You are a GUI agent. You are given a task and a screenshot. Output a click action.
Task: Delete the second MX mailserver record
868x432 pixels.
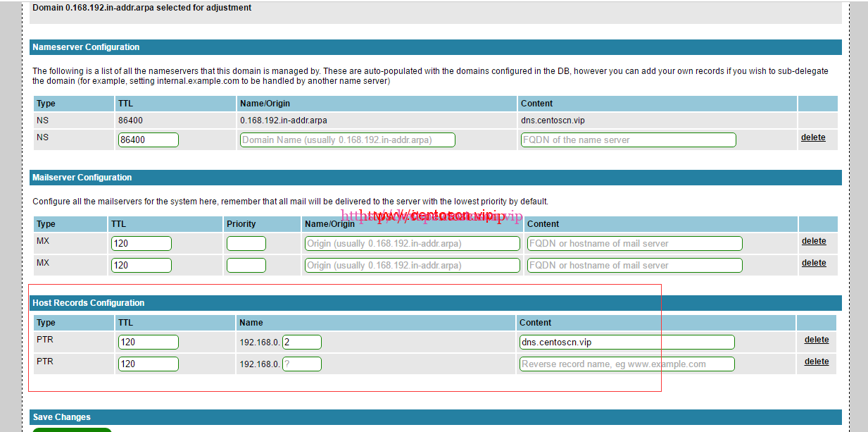coord(814,263)
